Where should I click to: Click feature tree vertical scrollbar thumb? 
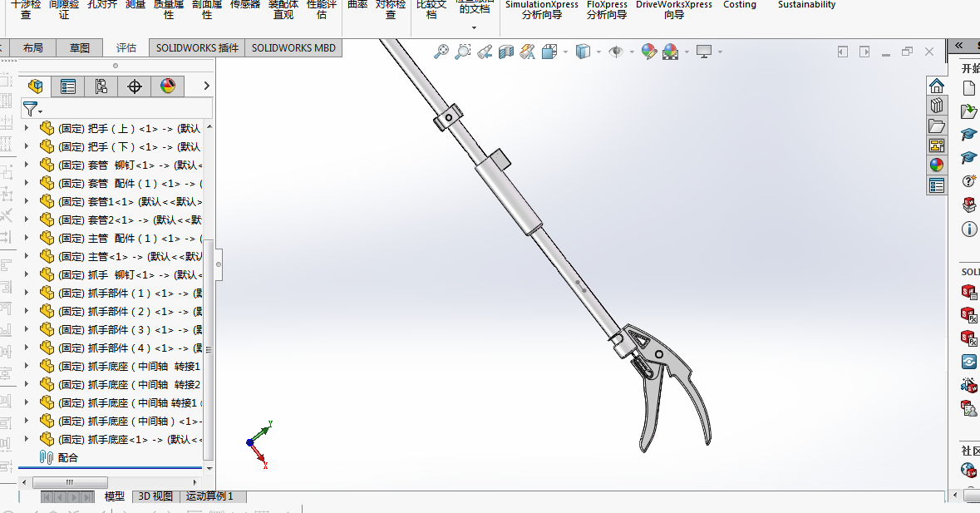click(209, 350)
